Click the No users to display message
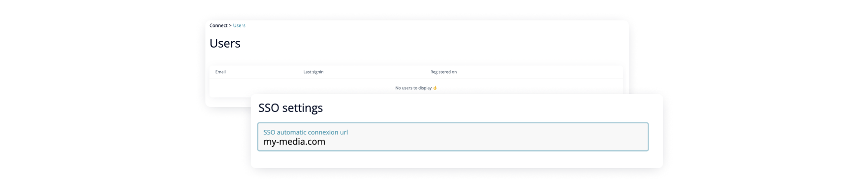The height and width of the screenshot is (189, 868). (413, 88)
